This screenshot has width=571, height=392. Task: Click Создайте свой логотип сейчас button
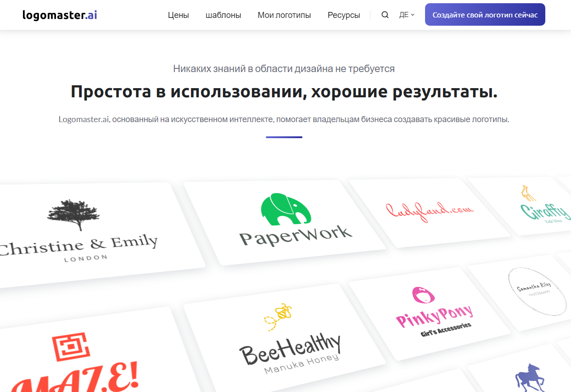(485, 15)
